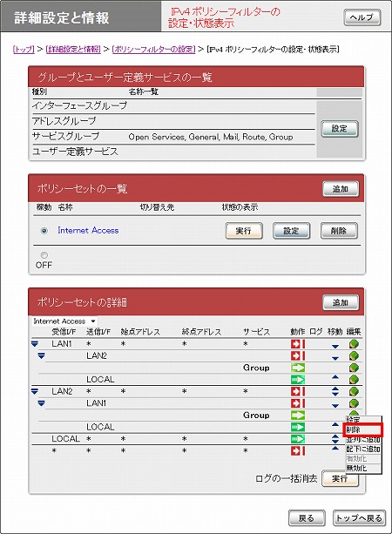Click the green pass icon of LOCAL under LAN1
The height and width of the screenshot is (534, 392).
(298, 380)
